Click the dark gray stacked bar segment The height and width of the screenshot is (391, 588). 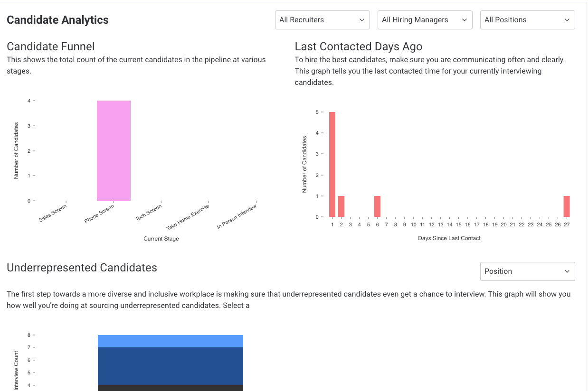pos(171,388)
